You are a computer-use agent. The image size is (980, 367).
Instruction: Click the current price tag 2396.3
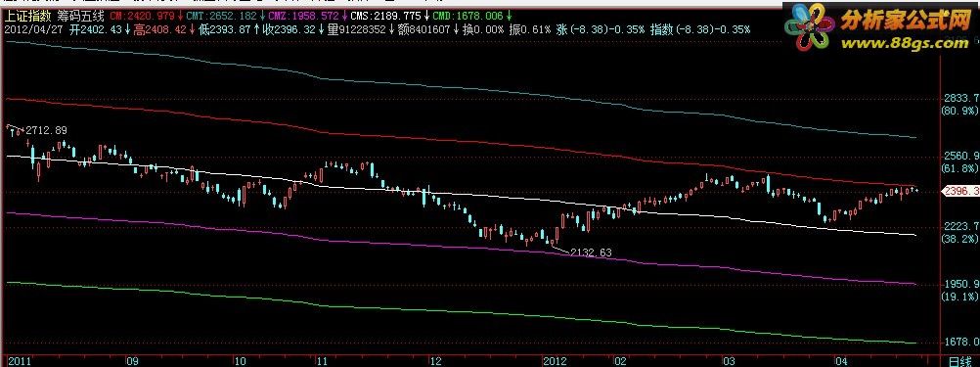(962, 191)
